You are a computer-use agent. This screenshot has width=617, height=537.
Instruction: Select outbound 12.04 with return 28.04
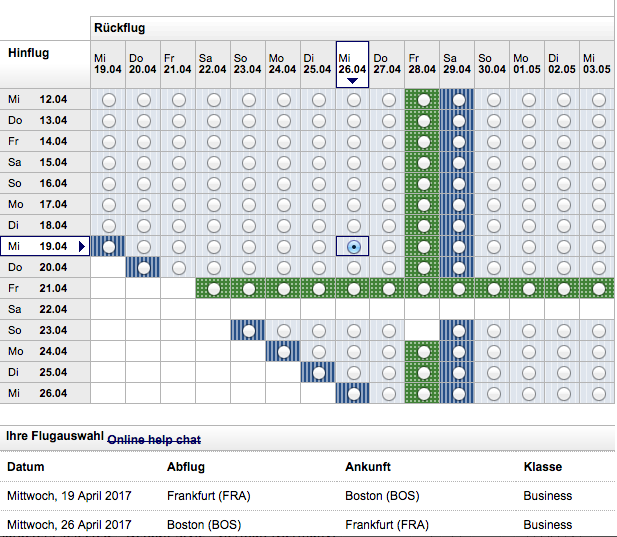pos(424,100)
